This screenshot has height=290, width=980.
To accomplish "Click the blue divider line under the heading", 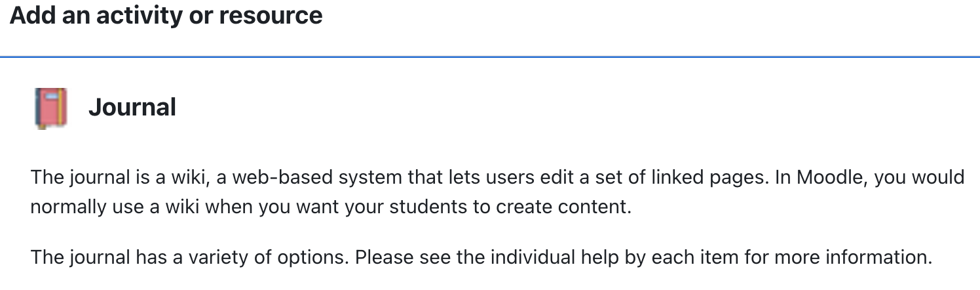I will pos(490,57).
